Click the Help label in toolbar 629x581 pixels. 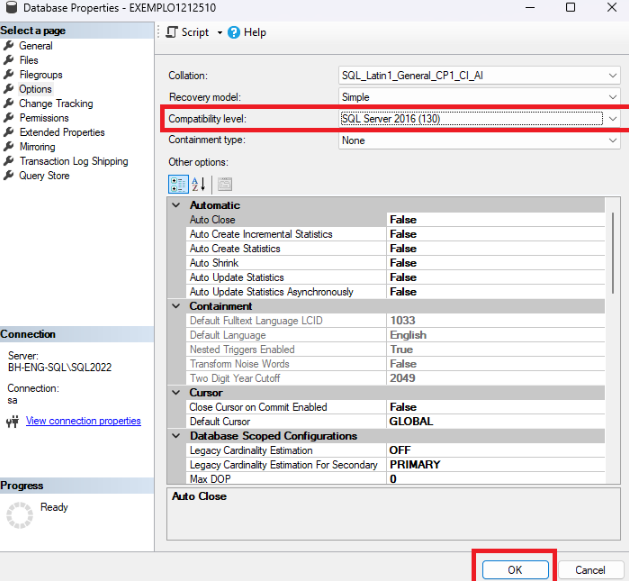tap(255, 33)
